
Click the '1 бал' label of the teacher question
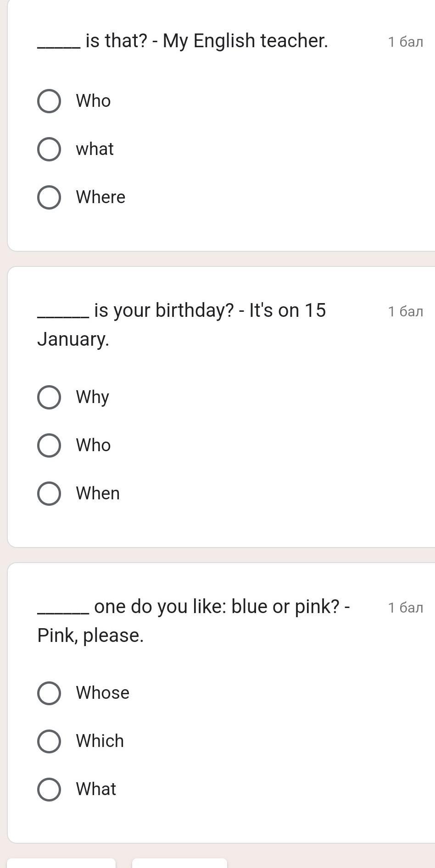coord(405,42)
